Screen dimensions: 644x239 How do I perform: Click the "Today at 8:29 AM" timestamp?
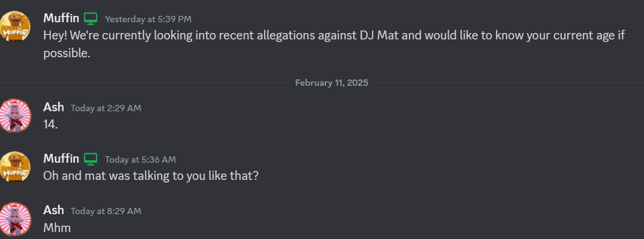pos(106,211)
